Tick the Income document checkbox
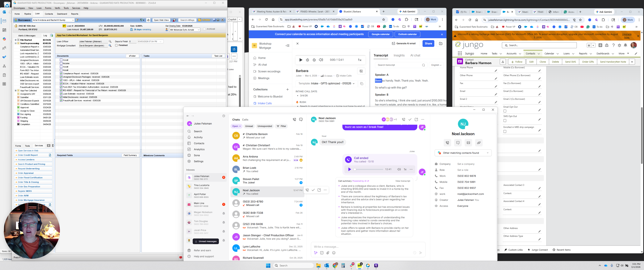Screen dimensions: 644x270 point(61,63)
